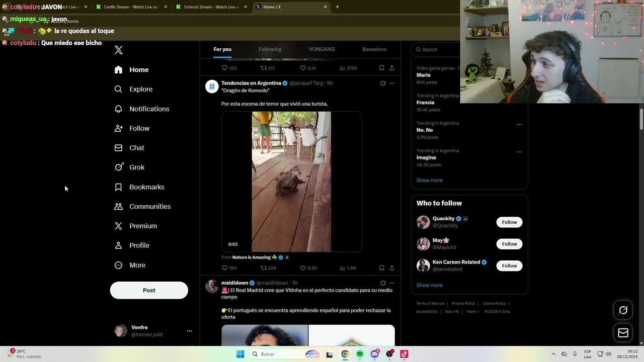644x362 pixels.
Task: Switch to the VONGANG tab
Action: tap(322, 49)
